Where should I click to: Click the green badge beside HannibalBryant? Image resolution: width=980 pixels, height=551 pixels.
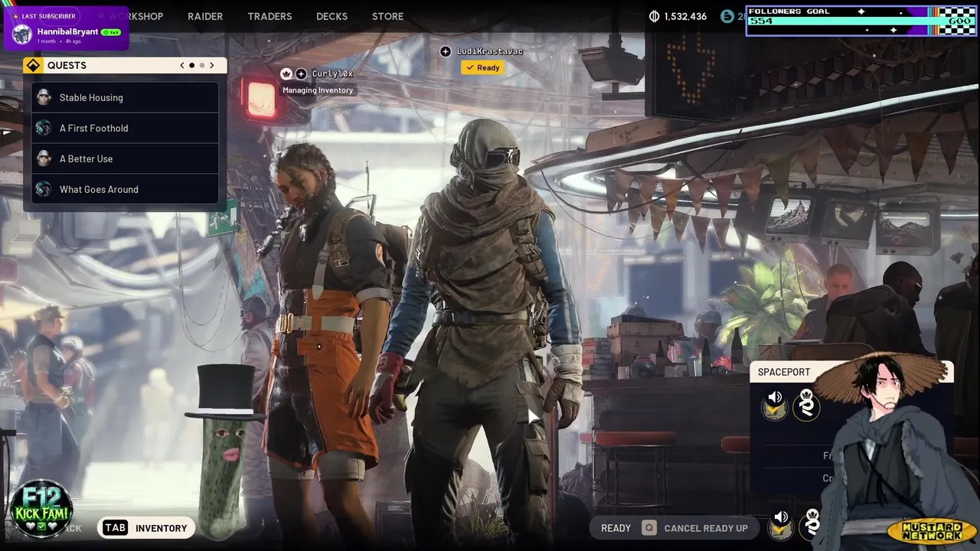point(111,32)
